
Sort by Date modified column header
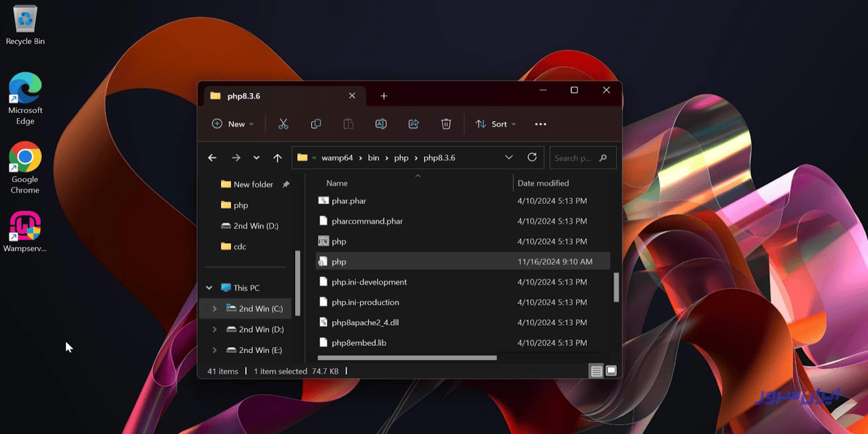point(543,183)
